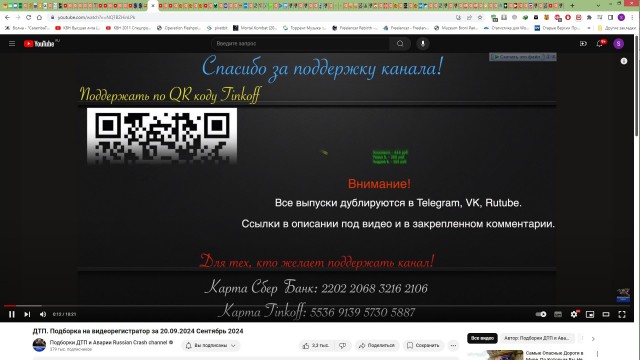
Task: Open more actions three-dot menu
Action: pos(453,346)
